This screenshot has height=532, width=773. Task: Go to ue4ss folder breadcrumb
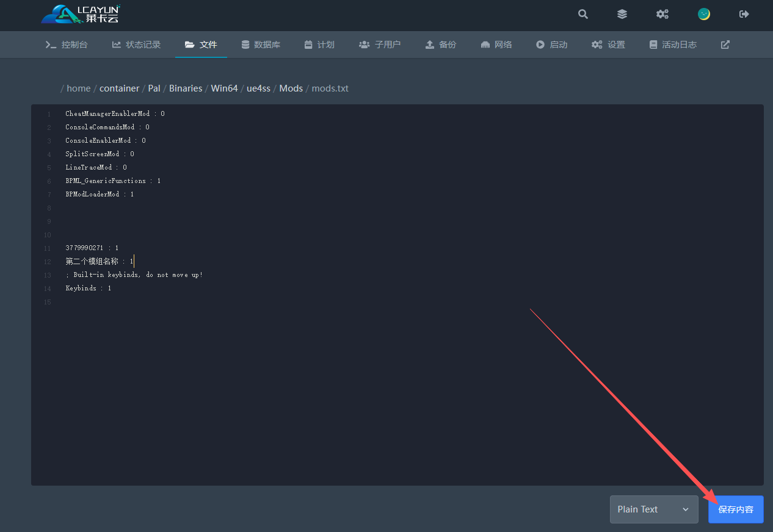point(258,88)
